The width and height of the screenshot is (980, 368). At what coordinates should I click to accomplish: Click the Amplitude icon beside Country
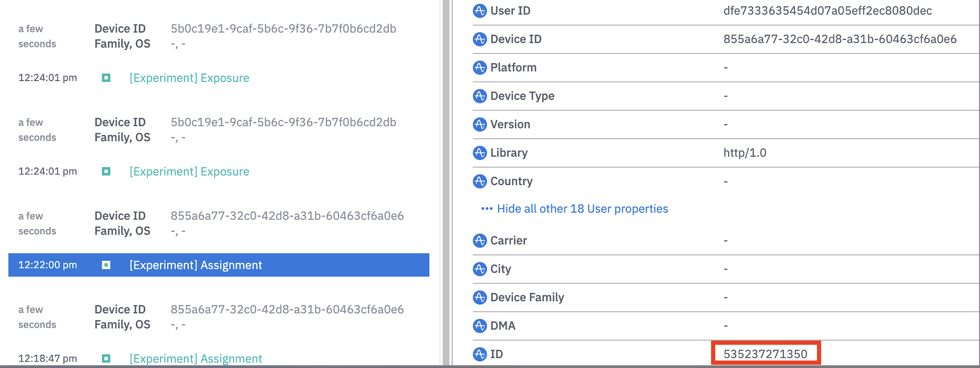tap(479, 181)
